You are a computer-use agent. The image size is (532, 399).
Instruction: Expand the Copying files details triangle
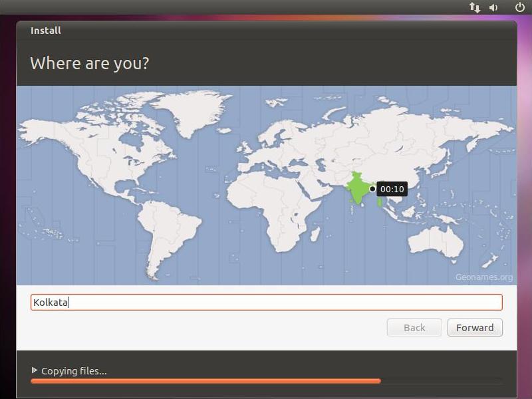tap(34, 370)
